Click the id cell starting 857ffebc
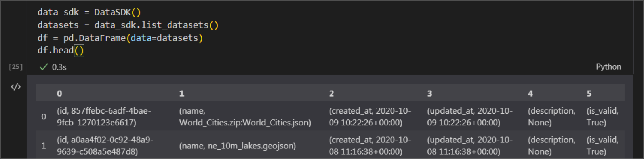 (x=104, y=116)
